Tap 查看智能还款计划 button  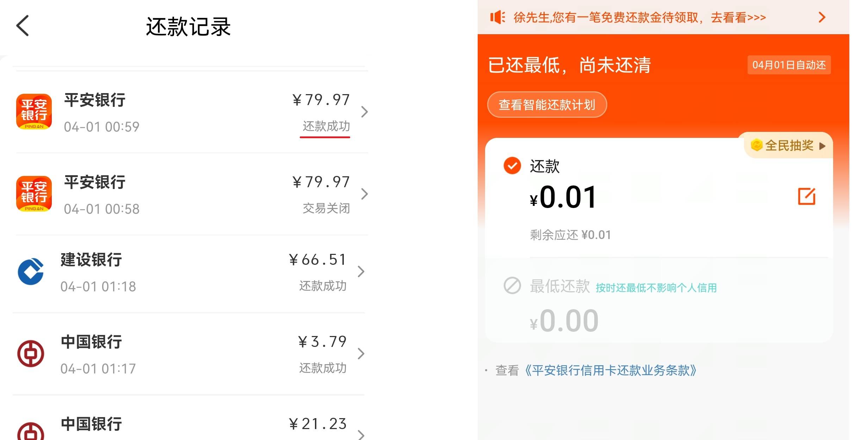[x=547, y=105]
